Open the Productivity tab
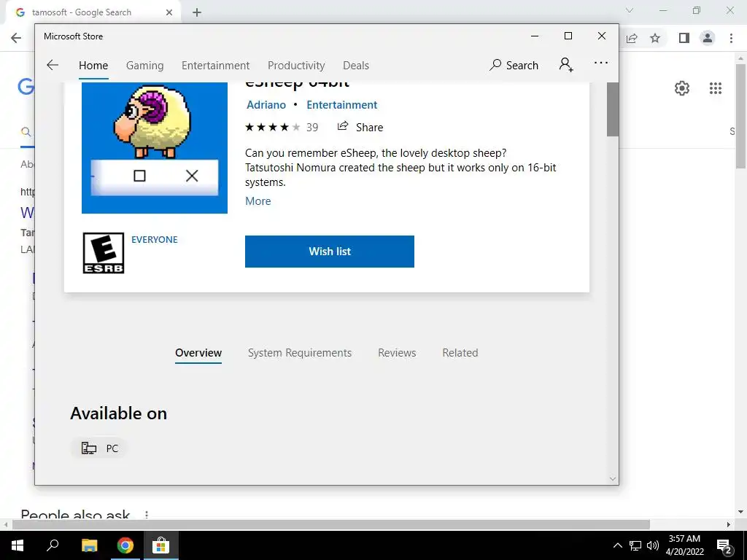The width and height of the screenshot is (747, 560). (x=296, y=65)
